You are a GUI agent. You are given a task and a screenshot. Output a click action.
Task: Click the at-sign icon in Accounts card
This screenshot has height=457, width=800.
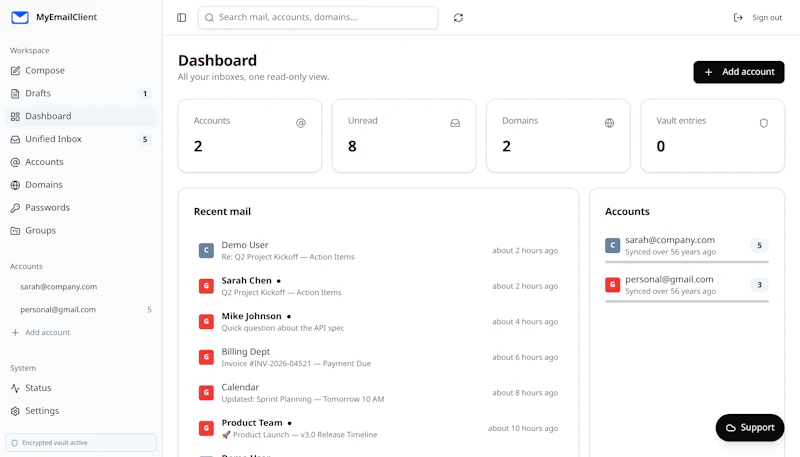(x=301, y=123)
